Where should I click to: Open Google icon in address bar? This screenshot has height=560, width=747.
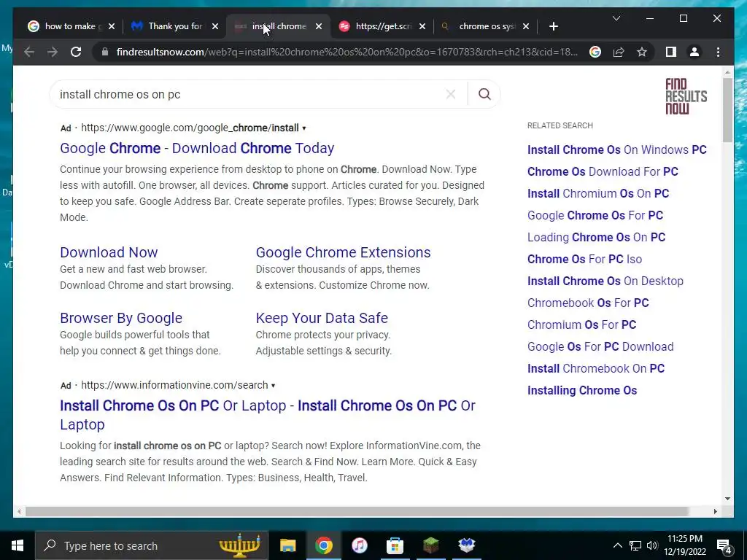click(595, 52)
